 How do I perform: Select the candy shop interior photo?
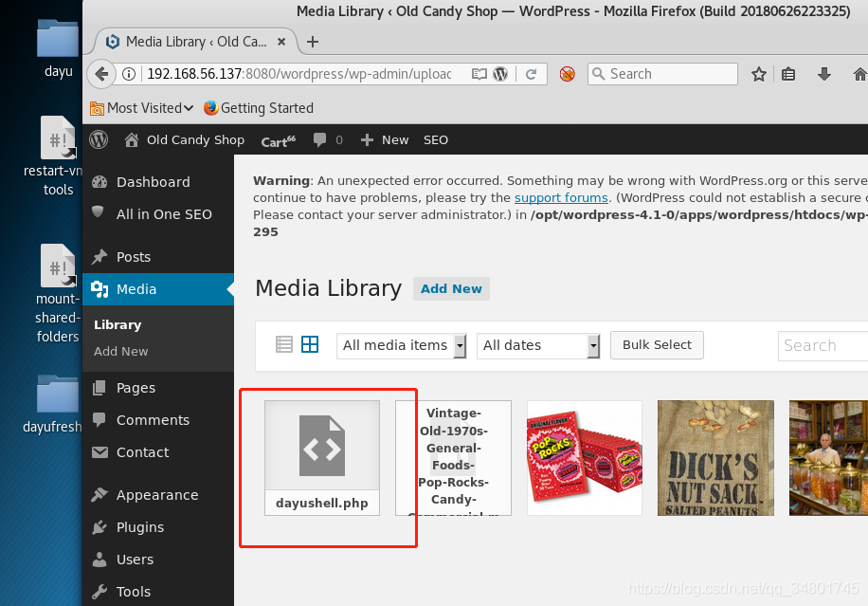pos(829,458)
